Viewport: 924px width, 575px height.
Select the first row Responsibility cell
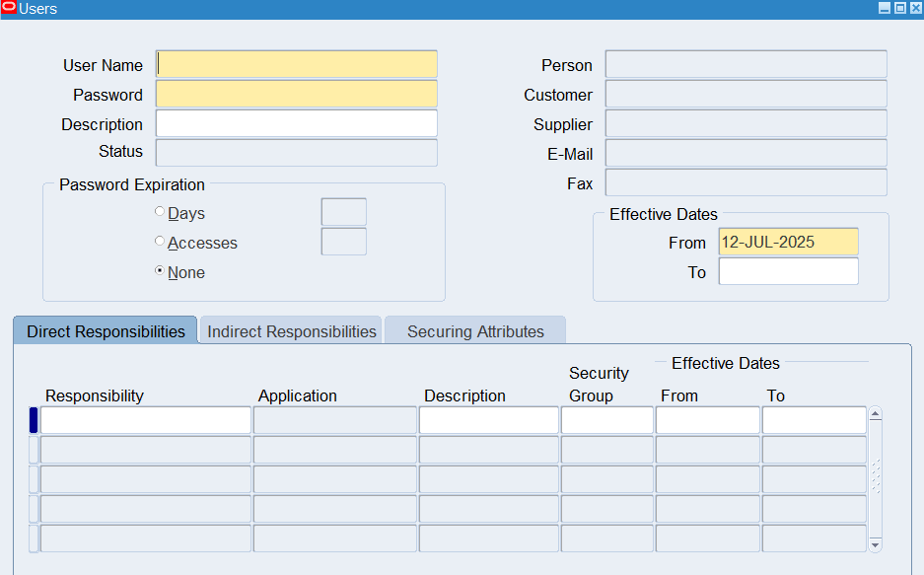coord(145,421)
